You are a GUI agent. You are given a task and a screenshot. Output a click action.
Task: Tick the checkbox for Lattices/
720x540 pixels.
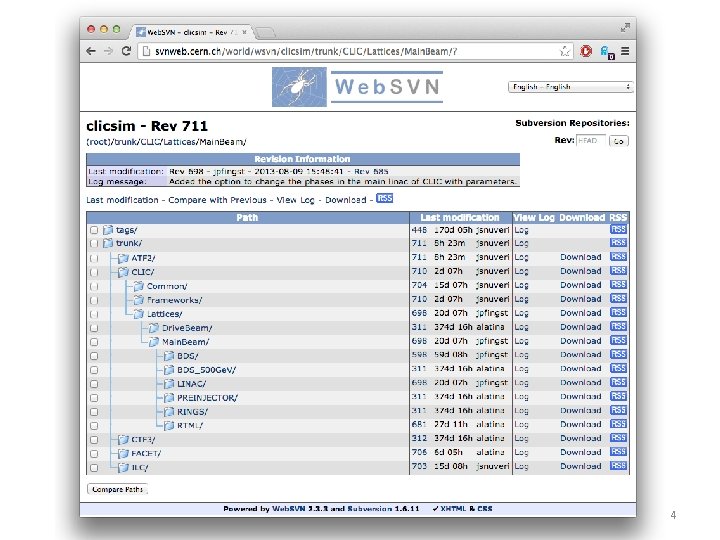[x=94, y=314]
